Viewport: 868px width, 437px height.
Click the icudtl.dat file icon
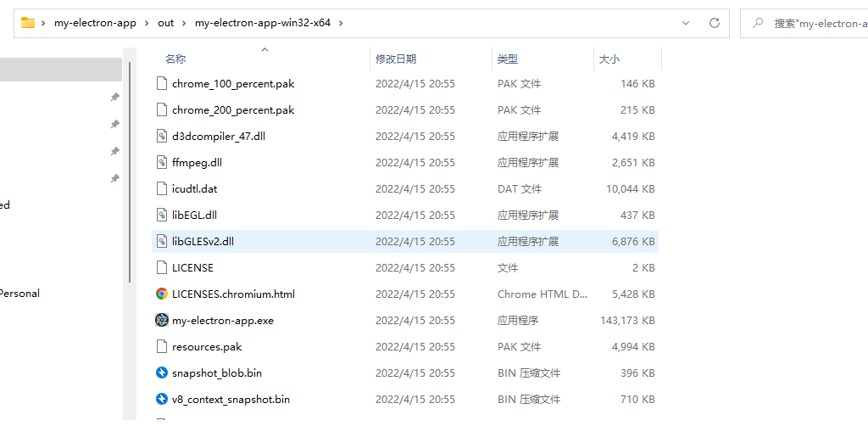click(x=162, y=189)
